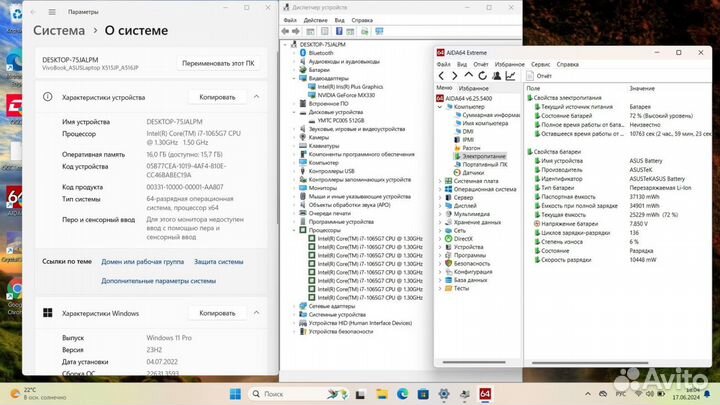The width and height of the screenshot is (720, 405).
Task: Switch to Меню tab in AIDA64
Action: pos(444,88)
